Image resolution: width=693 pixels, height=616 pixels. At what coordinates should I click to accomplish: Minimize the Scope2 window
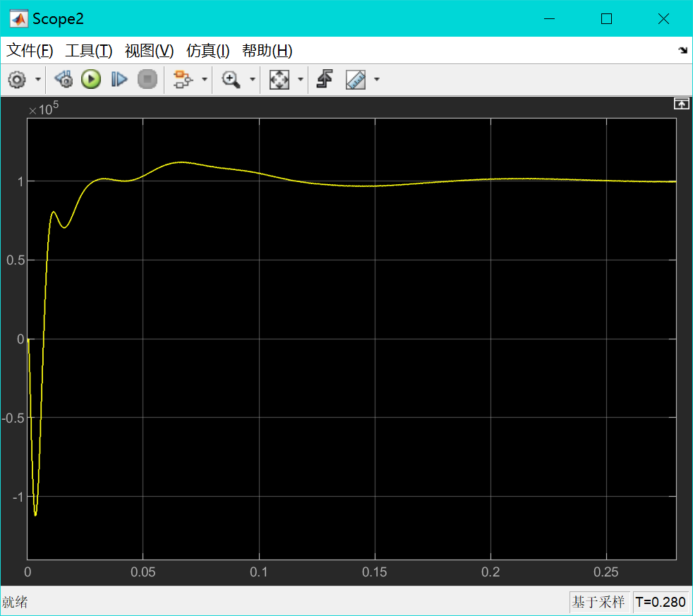549,18
